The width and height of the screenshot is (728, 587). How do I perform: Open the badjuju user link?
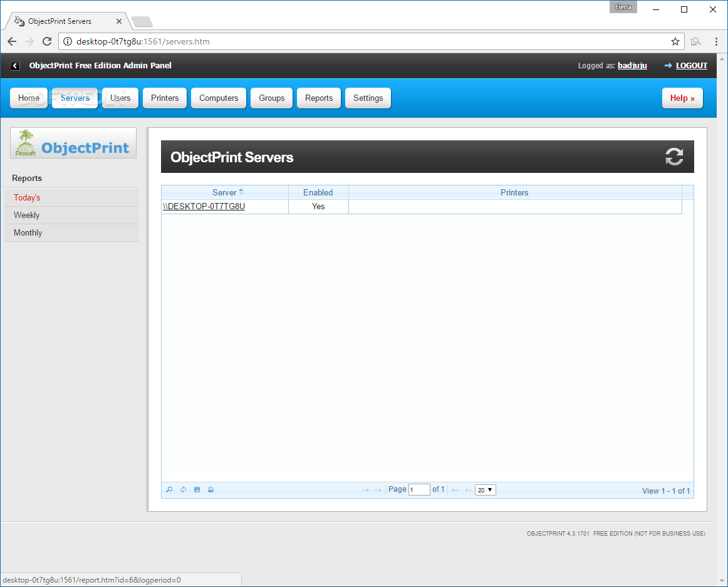click(x=632, y=66)
